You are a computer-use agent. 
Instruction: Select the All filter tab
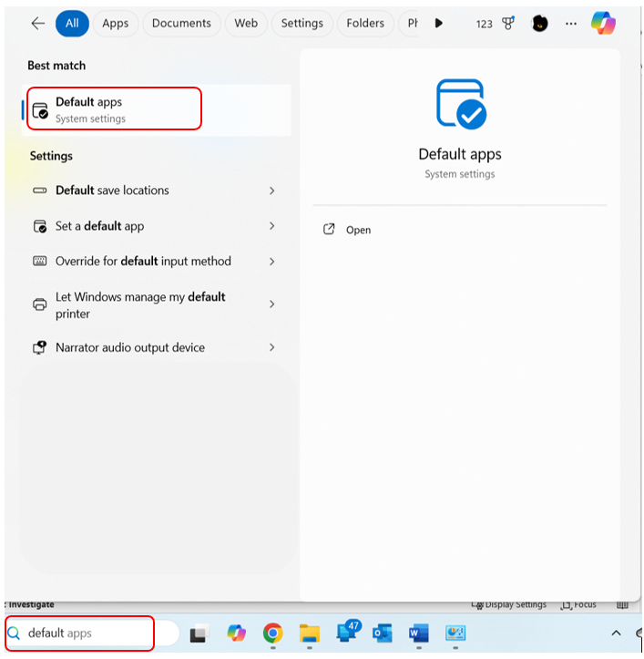(x=72, y=23)
